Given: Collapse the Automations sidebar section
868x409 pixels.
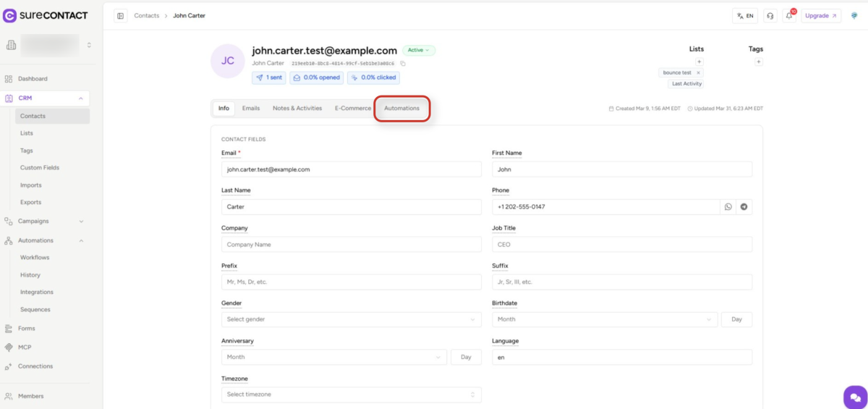Looking at the screenshot, I should pyautogui.click(x=80, y=240).
